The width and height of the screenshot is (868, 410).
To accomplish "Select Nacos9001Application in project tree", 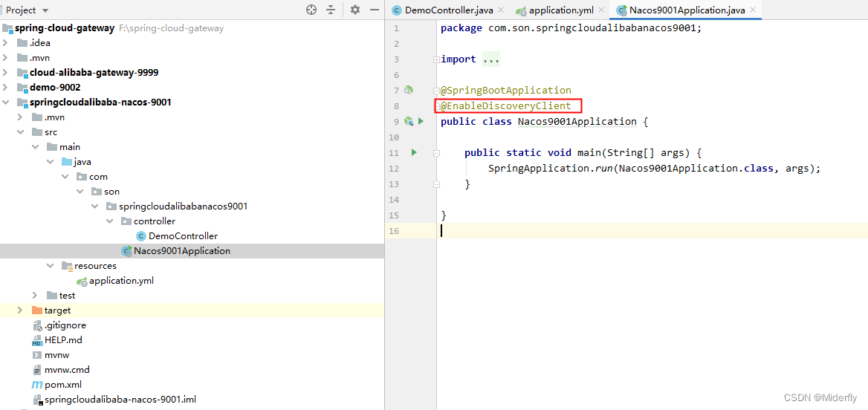I will 182,251.
